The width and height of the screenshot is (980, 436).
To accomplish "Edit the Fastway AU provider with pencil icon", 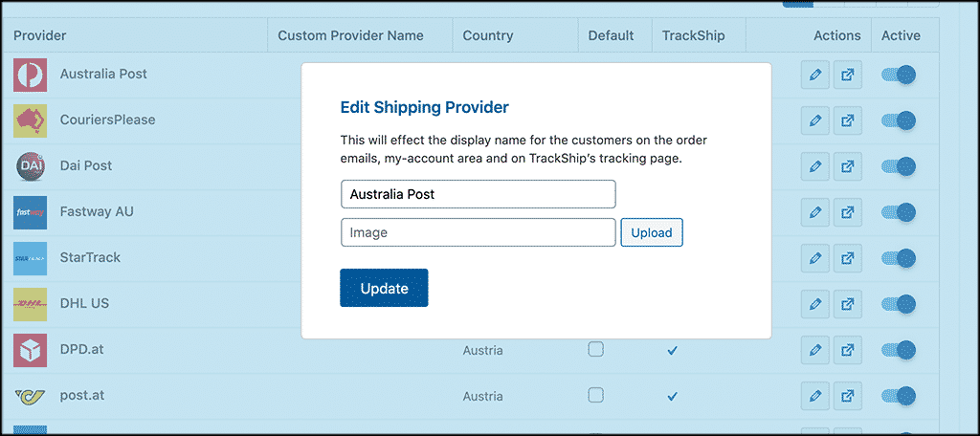I will (815, 212).
